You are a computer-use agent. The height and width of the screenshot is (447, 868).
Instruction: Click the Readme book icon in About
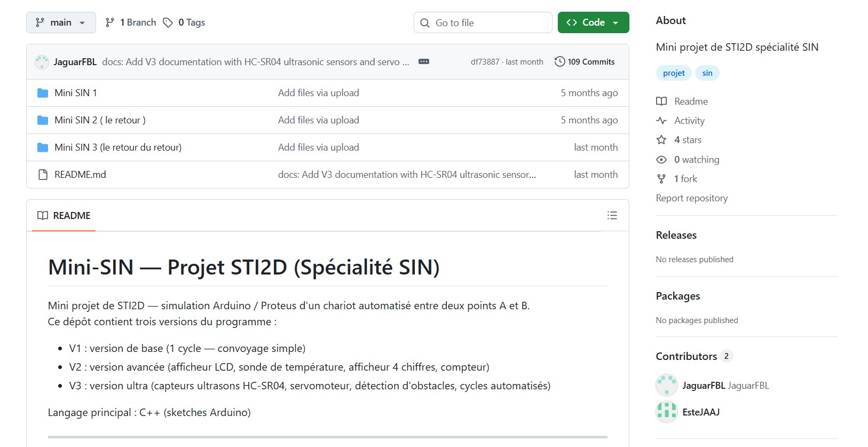661,101
